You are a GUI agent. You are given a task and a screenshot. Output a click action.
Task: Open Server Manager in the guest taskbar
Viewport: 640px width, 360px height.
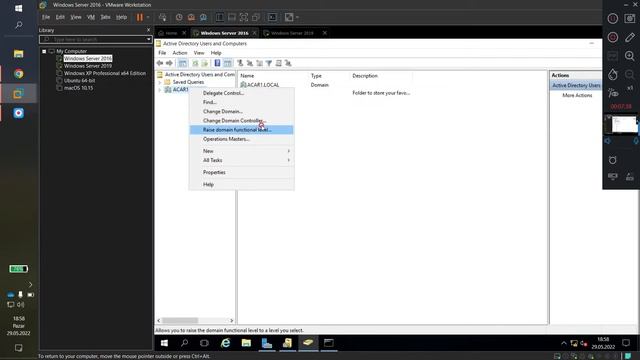[267, 343]
